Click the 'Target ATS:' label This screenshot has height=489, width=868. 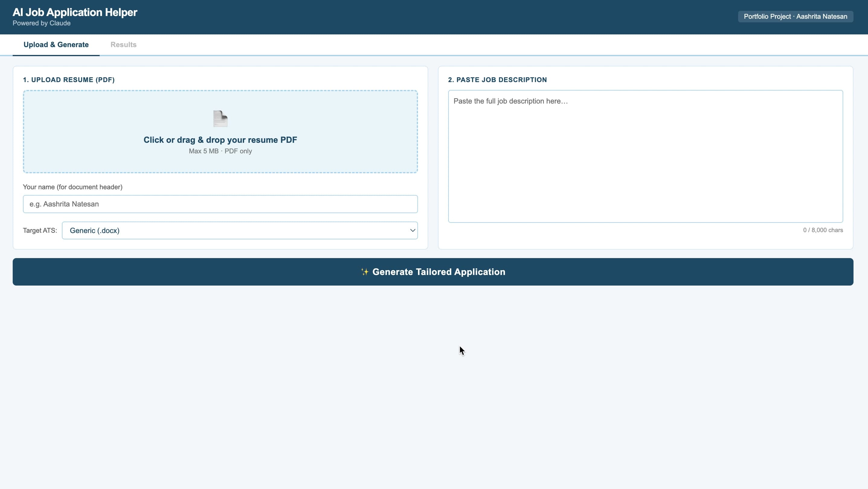(40, 230)
